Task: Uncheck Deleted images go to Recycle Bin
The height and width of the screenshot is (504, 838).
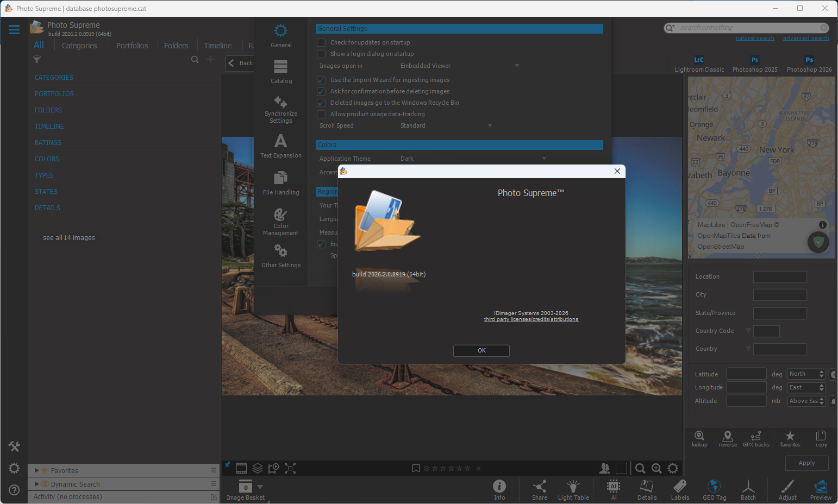Action: pos(321,103)
